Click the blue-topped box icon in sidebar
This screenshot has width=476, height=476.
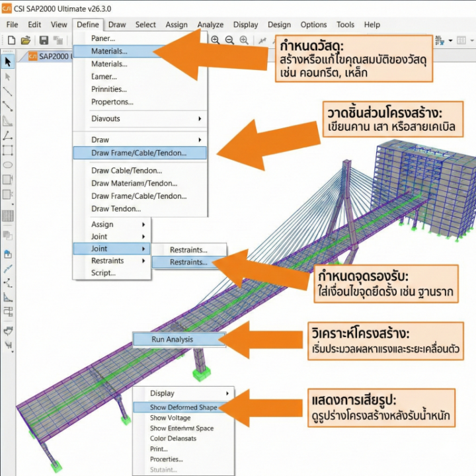click(x=7, y=255)
